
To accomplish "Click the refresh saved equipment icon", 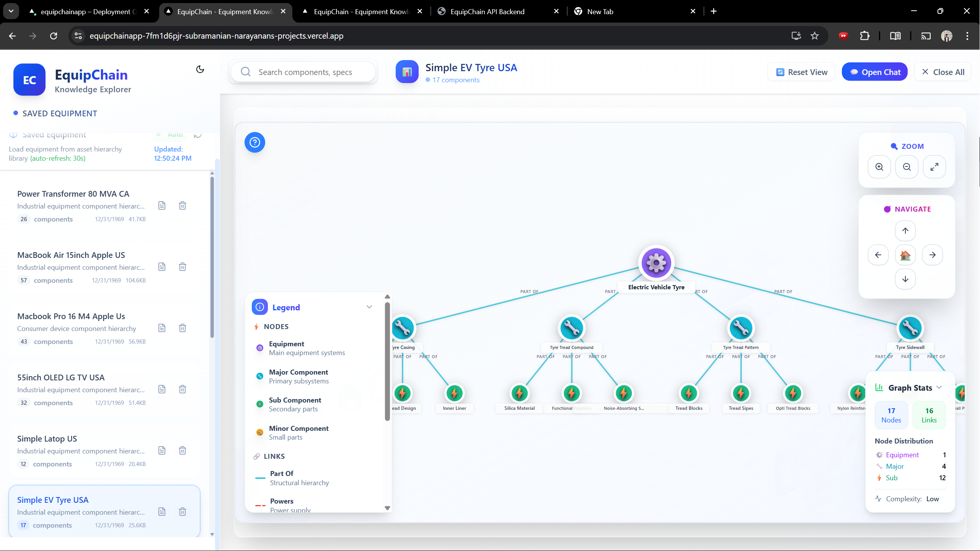I will 198,135.
